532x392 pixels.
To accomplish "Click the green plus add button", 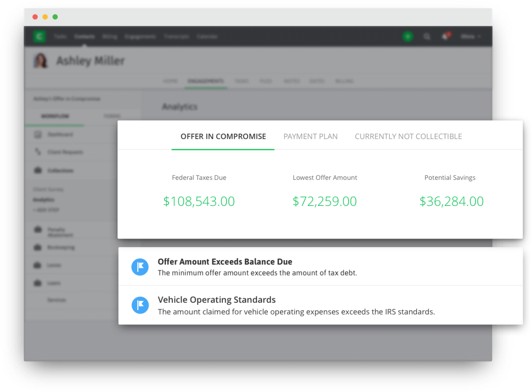I will click(x=408, y=37).
